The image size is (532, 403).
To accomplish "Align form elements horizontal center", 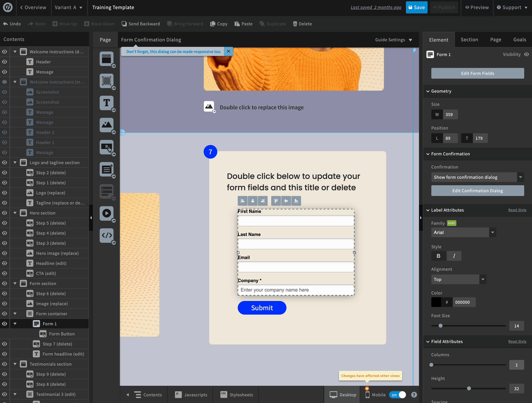I will [253, 201].
